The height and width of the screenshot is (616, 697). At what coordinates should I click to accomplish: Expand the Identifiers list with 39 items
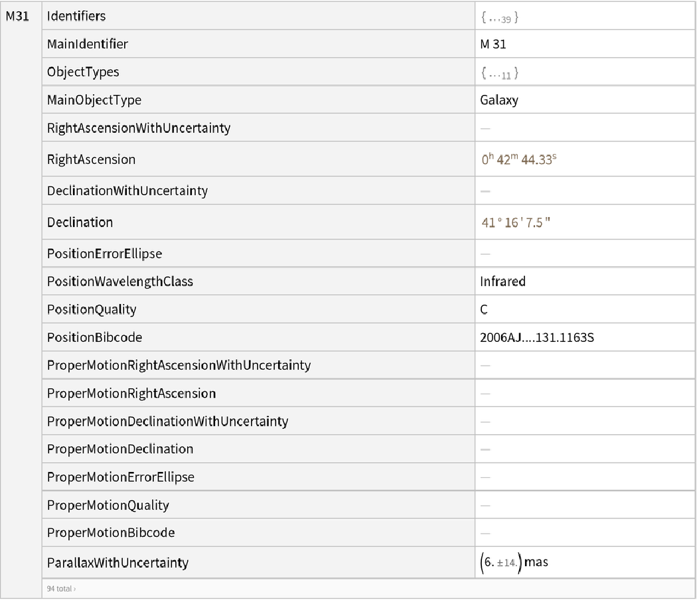(499, 19)
